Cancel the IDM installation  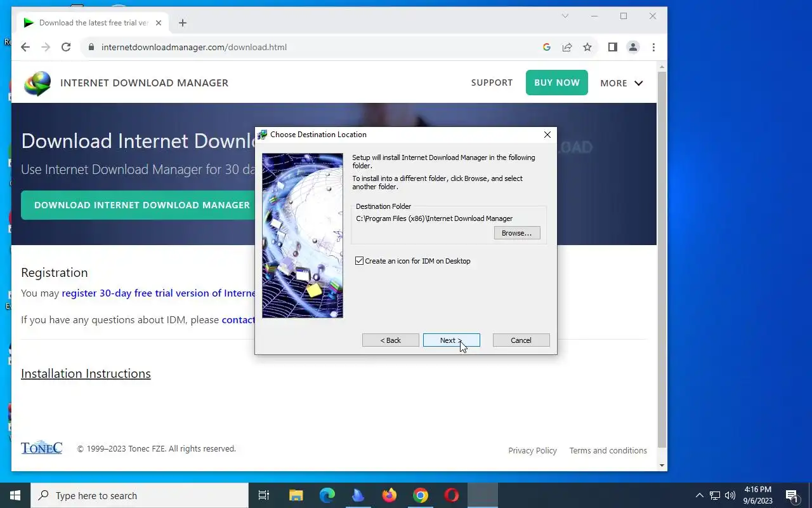coord(521,340)
